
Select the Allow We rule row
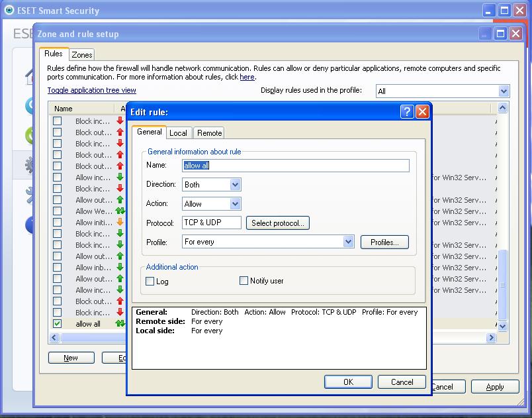(88, 211)
